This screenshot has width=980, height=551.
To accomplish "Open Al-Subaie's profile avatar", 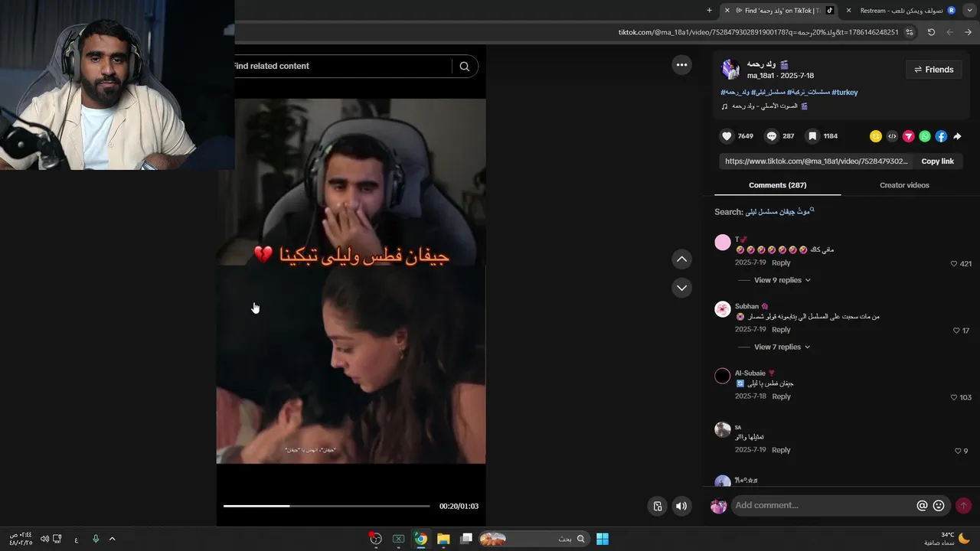I will (x=723, y=376).
